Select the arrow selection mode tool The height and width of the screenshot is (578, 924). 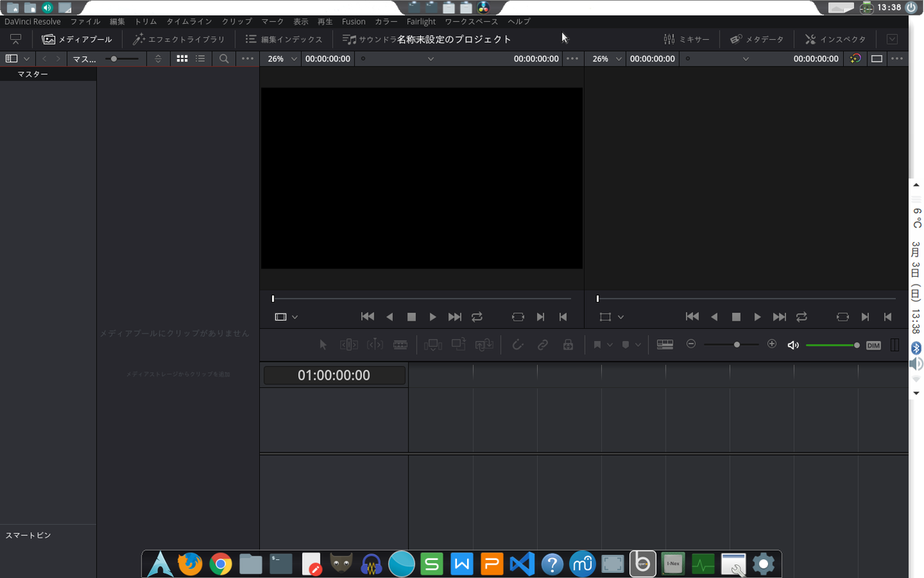(x=323, y=345)
